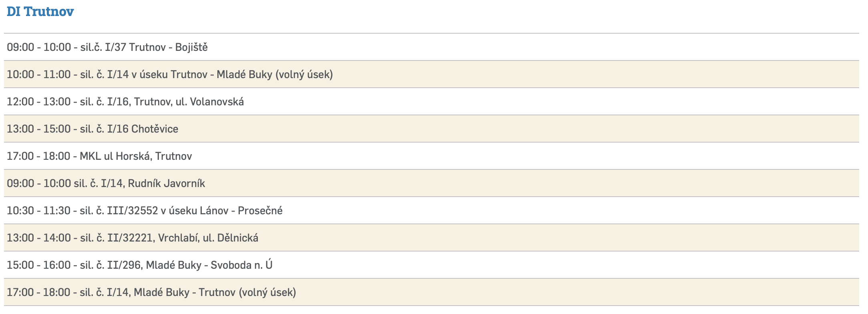Click the Vrchlabí, ul. Dělnická text

point(208,238)
